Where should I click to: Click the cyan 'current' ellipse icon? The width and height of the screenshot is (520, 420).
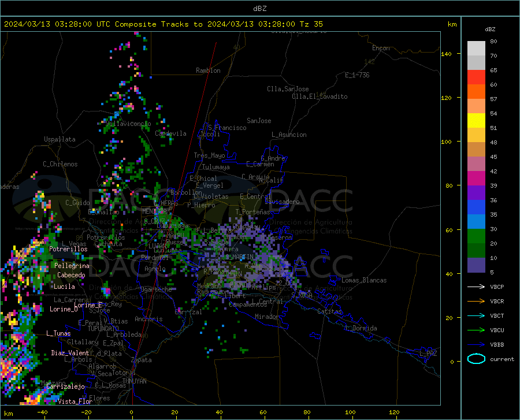(x=476, y=359)
